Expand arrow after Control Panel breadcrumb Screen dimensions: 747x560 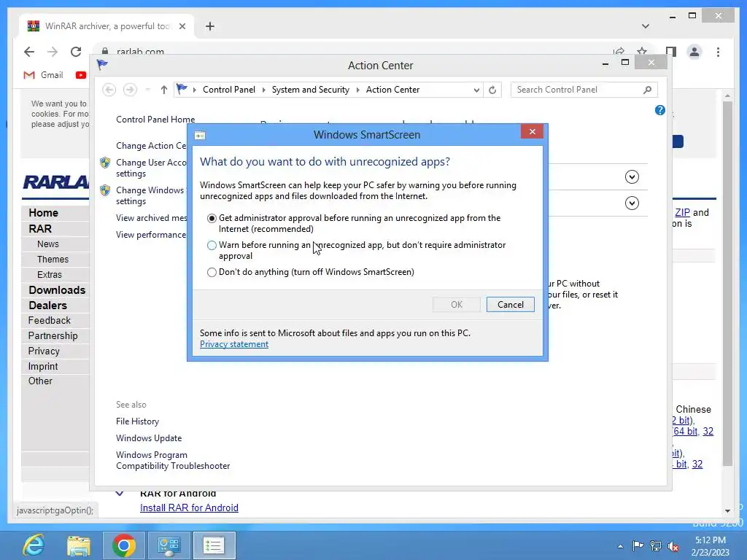pyautogui.click(x=263, y=90)
